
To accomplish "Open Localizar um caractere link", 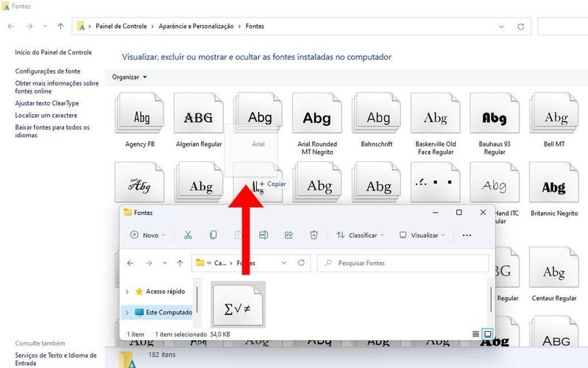I will tap(46, 115).
